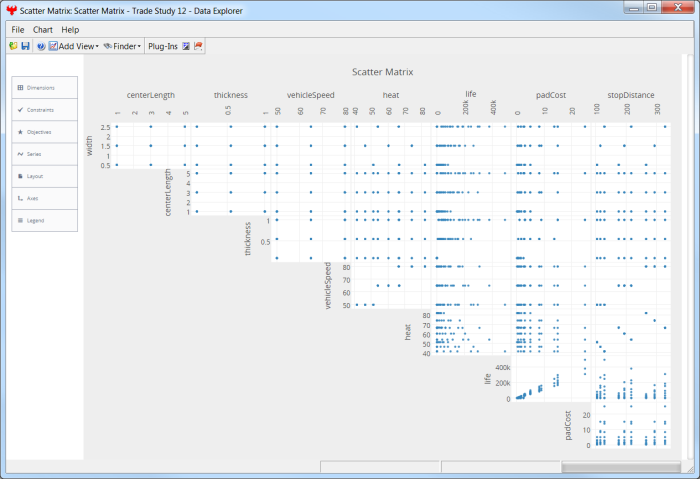Viewport: 700px width, 479px height.
Task: Click the red flag plug-in icon
Action: click(198, 46)
